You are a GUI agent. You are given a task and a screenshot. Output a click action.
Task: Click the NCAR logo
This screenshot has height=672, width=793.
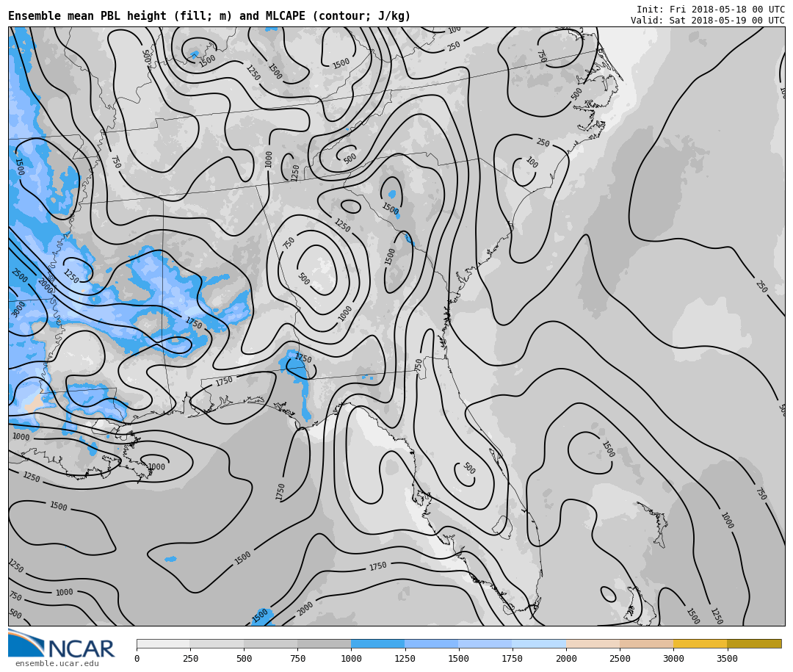click(61, 645)
